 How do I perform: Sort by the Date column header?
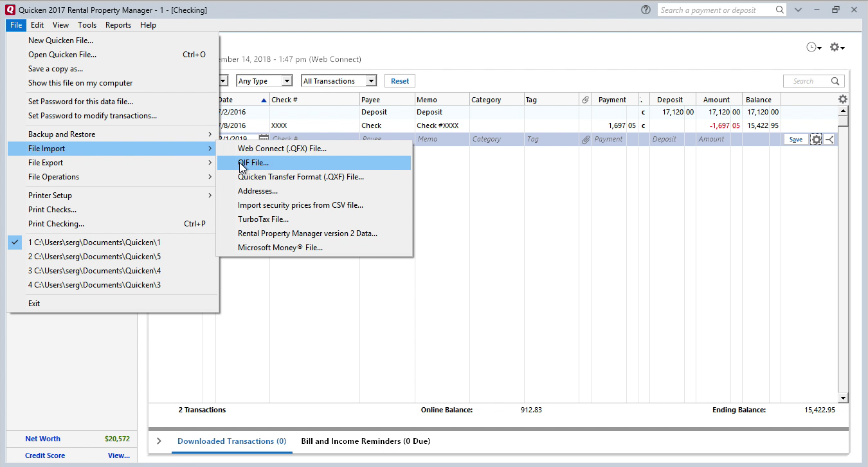(x=242, y=100)
